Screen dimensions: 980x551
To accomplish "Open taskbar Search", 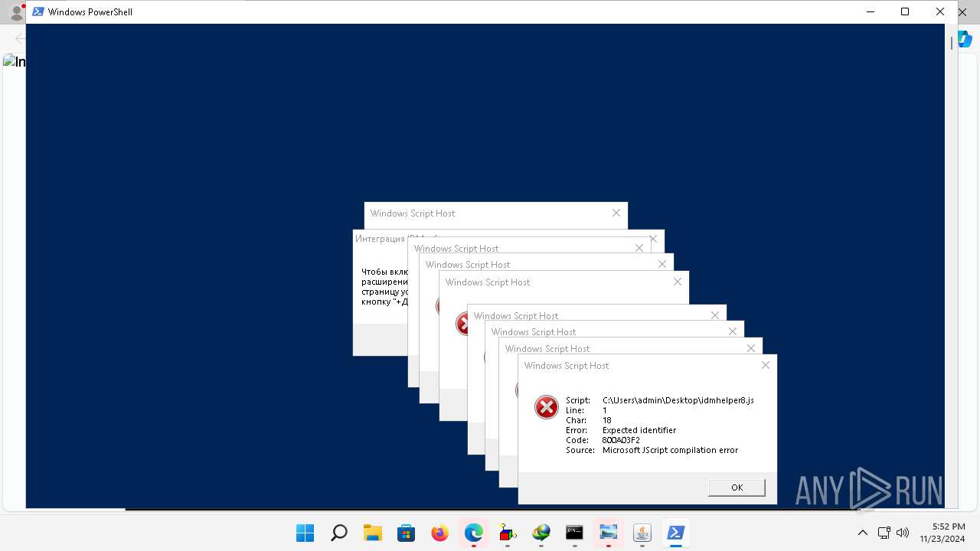I will coord(338,533).
